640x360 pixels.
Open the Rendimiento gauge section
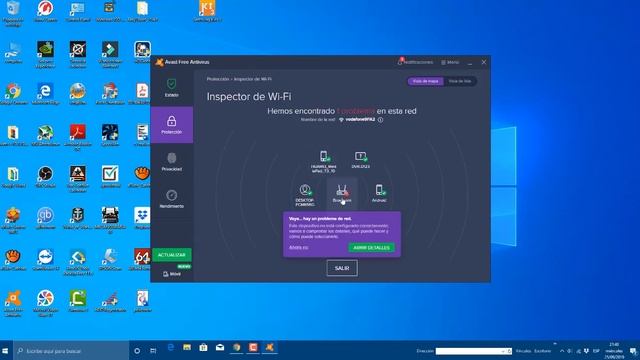[171, 199]
